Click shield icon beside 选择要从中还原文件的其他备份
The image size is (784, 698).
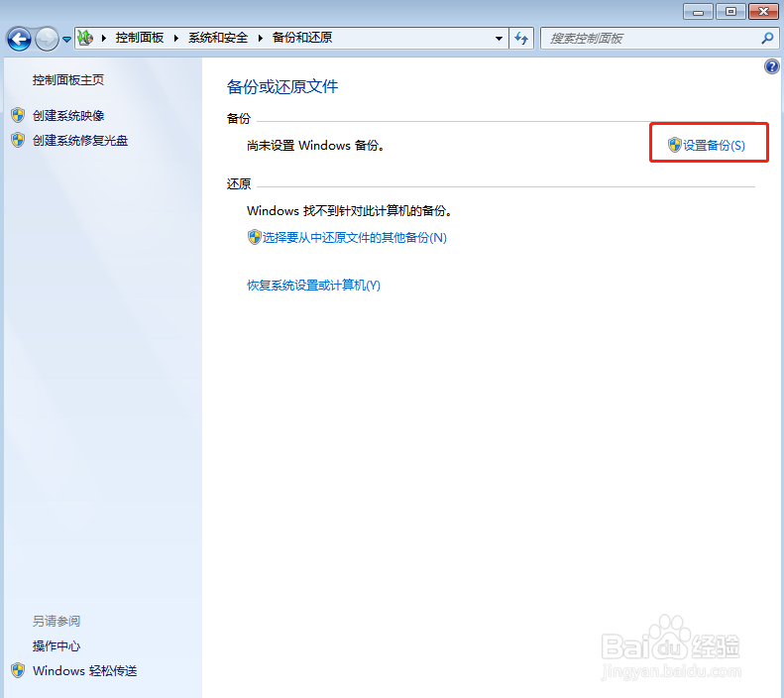click(x=255, y=237)
